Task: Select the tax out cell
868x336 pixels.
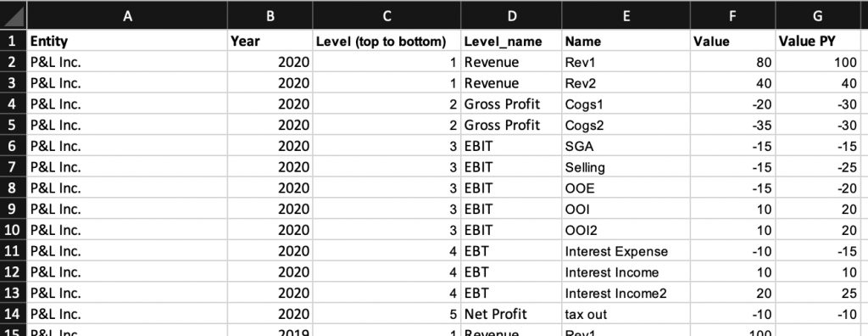Action: (626, 315)
